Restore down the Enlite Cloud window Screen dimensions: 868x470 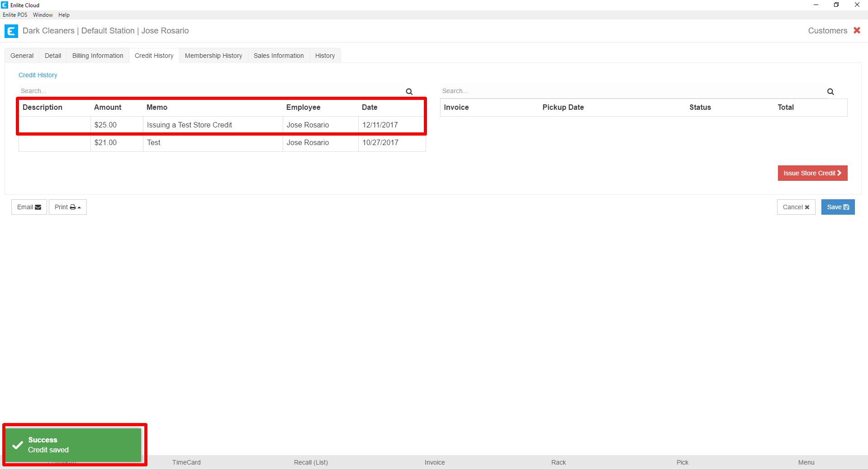tap(836, 5)
